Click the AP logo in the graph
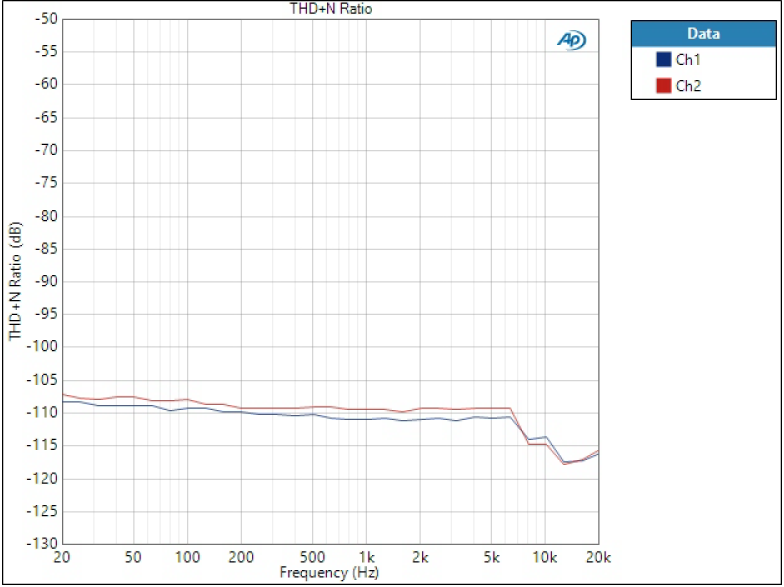 click(571, 40)
